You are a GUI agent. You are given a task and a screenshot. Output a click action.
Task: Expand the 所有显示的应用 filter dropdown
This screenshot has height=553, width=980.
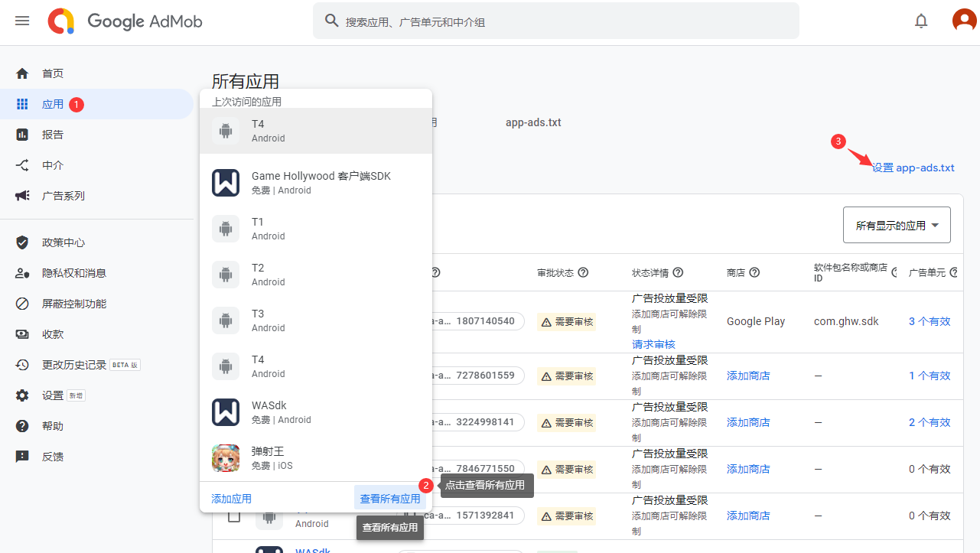[x=897, y=226]
